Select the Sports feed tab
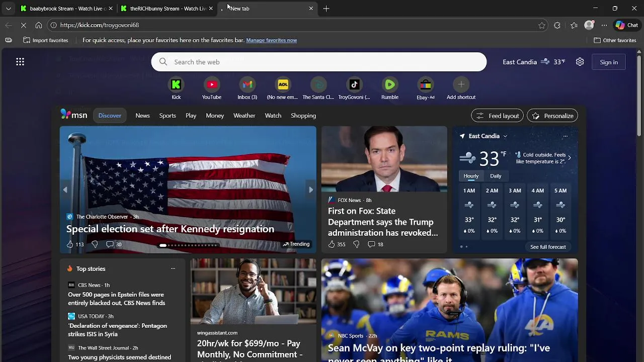 point(168,116)
